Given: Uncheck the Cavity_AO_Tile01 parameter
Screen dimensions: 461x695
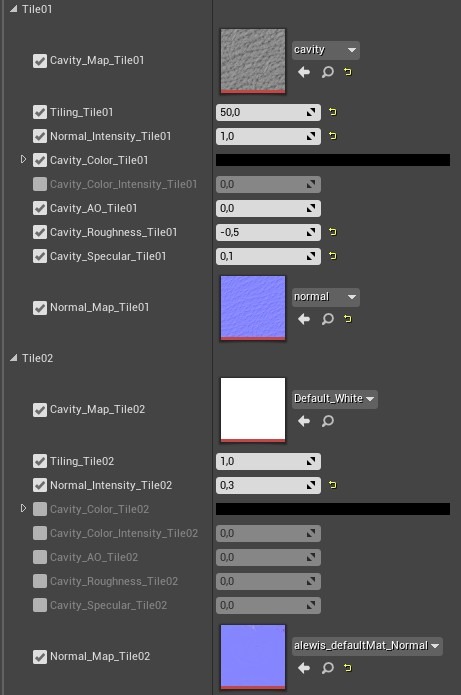Looking at the screenshot, I should 40,208.
